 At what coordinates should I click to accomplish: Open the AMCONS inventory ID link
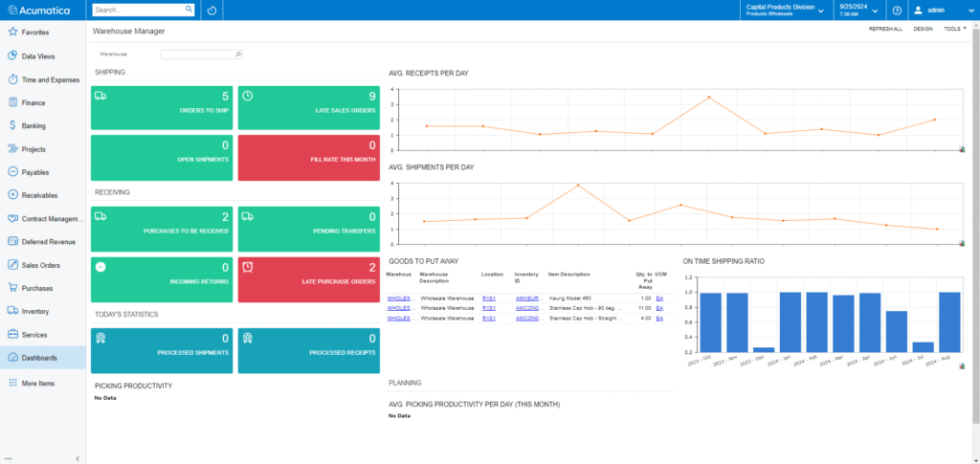(x=528, y=309)
